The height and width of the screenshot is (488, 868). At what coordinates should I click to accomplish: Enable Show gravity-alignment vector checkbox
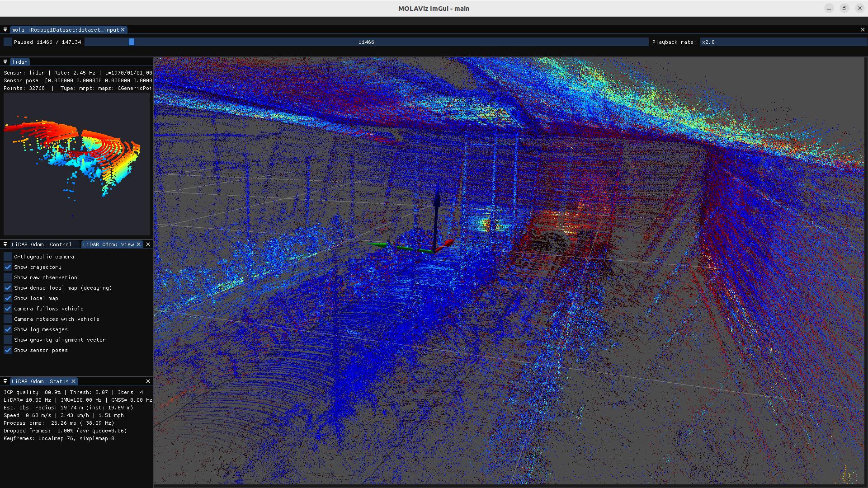[x=8, y=340]
